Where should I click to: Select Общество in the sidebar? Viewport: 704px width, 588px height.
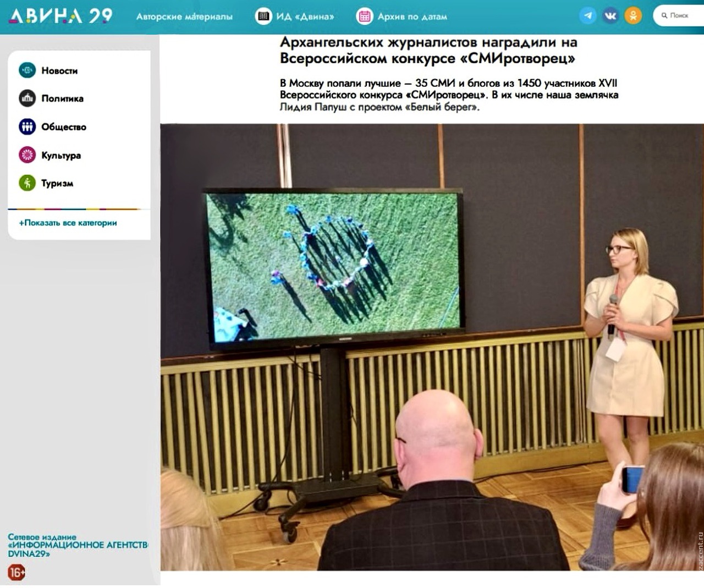[x=64, y=127]
